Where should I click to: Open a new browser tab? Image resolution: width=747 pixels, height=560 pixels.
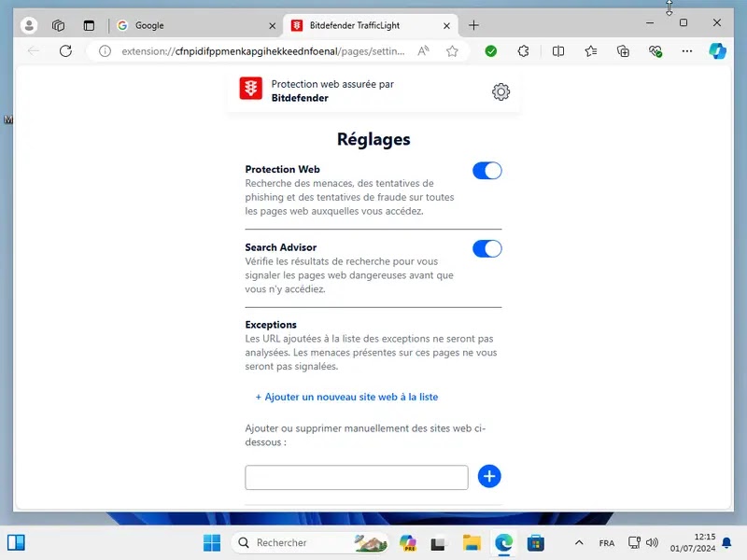pyautogui.click(x=473, y=25)
